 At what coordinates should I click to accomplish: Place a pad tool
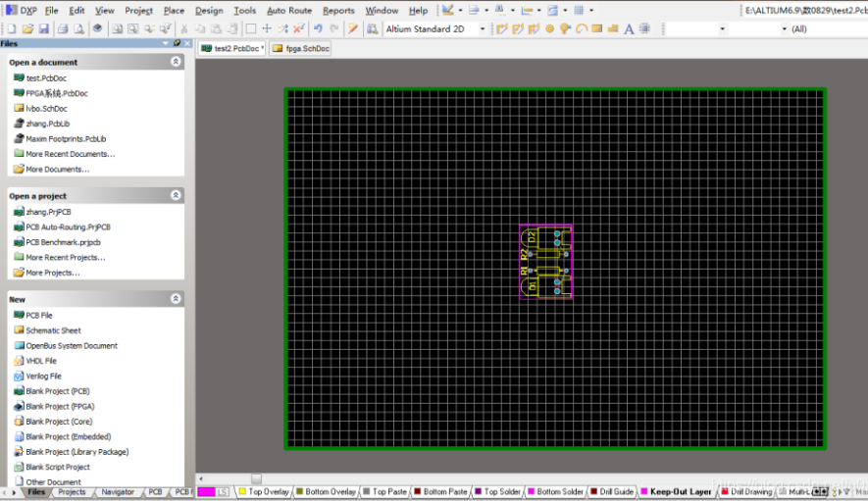tap(549, 28)
